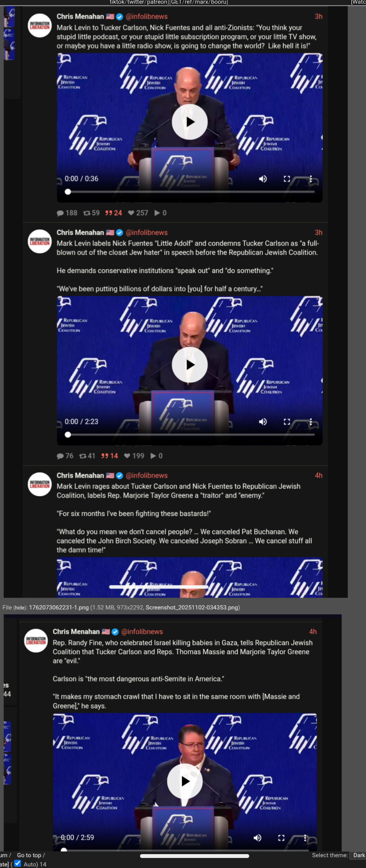Click the reply count icon showing 188
The image size is (366, 868).
tap(60, 213)
